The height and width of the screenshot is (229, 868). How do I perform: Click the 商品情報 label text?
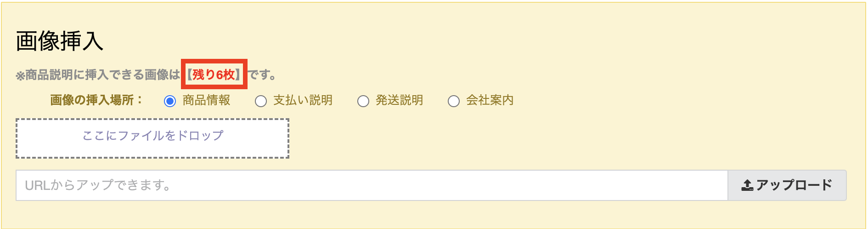tap(206, 100)
